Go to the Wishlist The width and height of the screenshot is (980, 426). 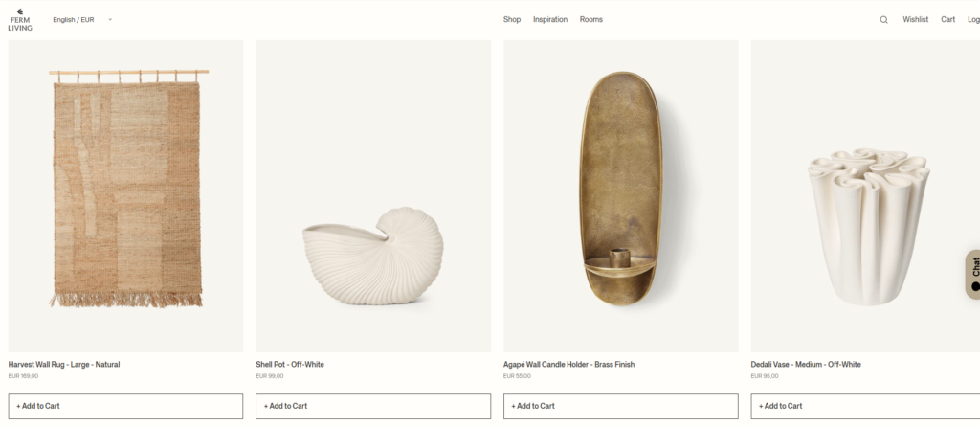pyautogui.click(x=915, y=20)
